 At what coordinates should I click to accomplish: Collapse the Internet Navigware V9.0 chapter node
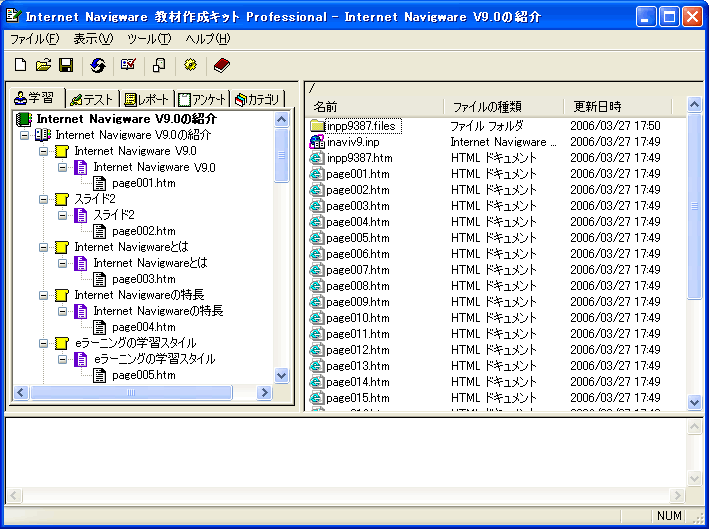pos(43,151)
